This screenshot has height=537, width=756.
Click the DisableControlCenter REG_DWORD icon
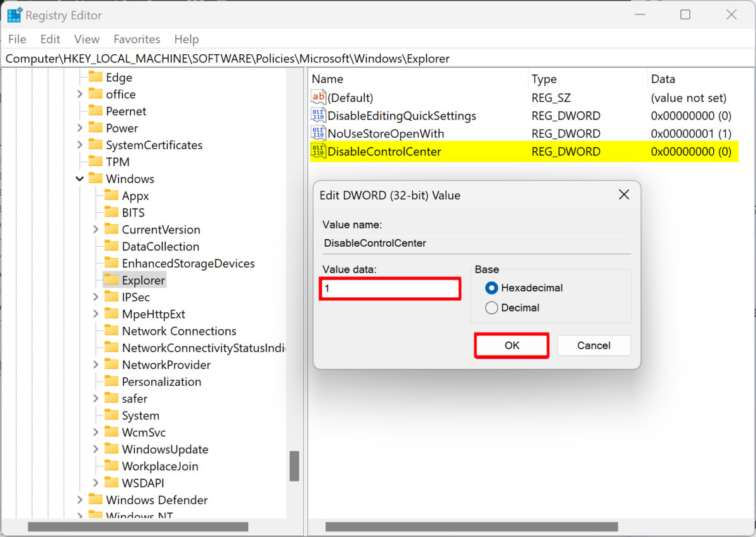tap(318, 151)
